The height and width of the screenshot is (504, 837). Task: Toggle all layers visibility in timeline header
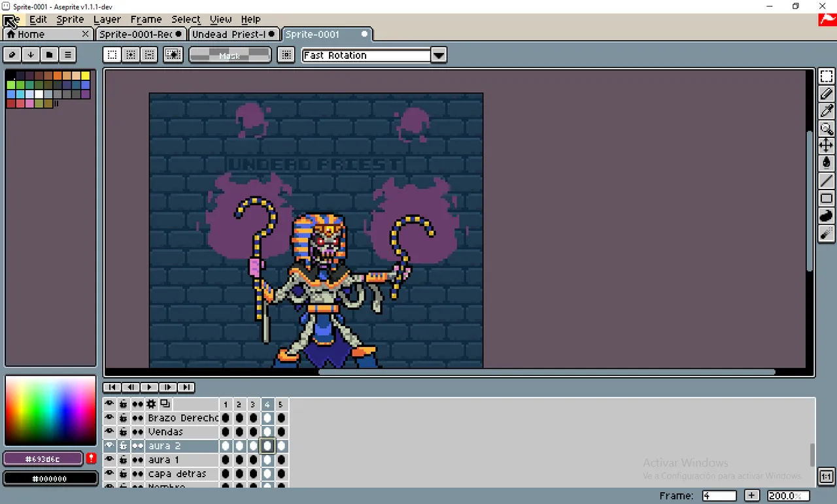[109, 404]
